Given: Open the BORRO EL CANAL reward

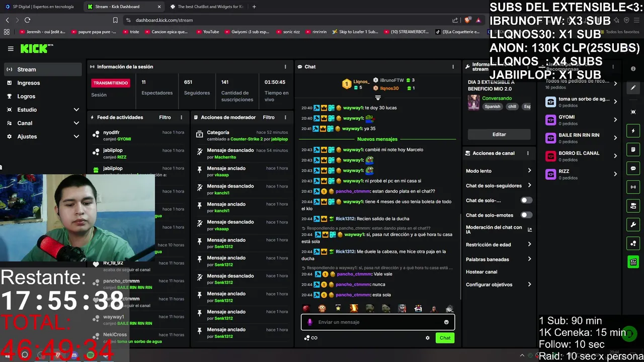Looking at the screenshot, I should click(x=582, y=156).
